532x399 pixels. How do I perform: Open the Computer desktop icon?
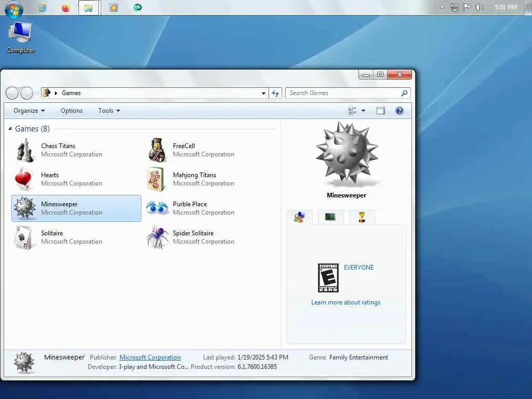pos(20,37)
